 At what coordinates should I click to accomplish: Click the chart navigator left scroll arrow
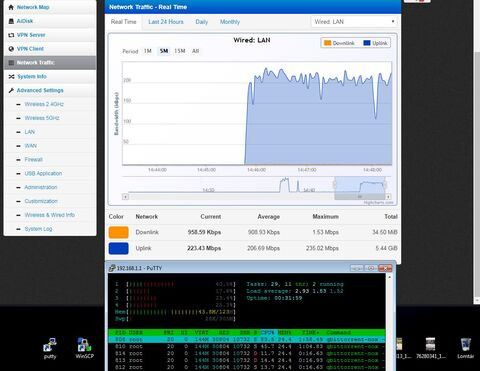click(125, 197)
